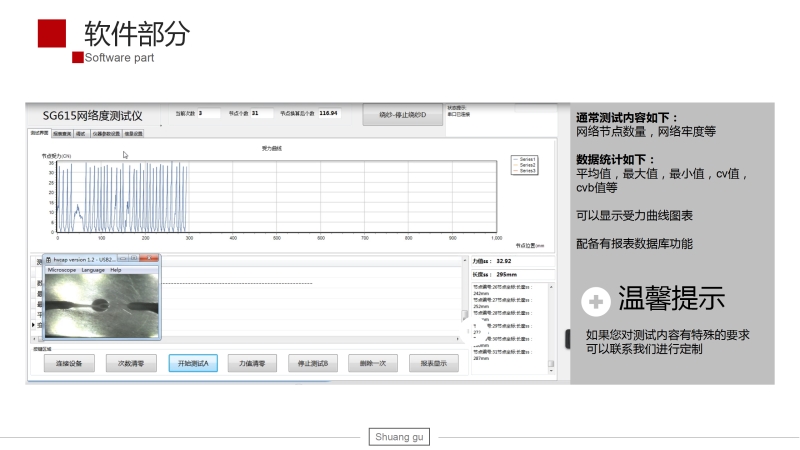Click Series1 in the chart legend
800x450 pixels.
tap(525, 160)
